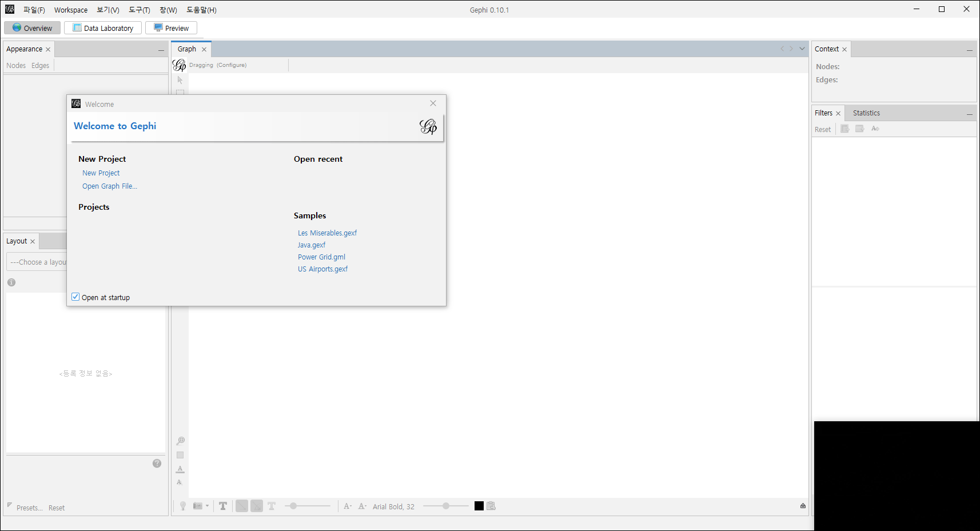Image resolution: width=980 pixels, height=531 pixels.
Task: Open the 창(W) menu
Action: coord(168,10)
